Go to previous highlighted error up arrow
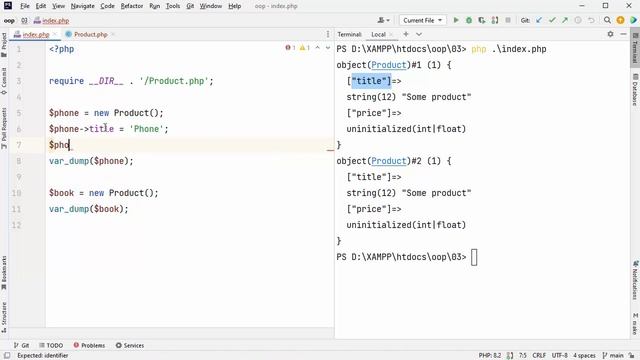Screen dimensions: 640x360 [x=318, y=48]
